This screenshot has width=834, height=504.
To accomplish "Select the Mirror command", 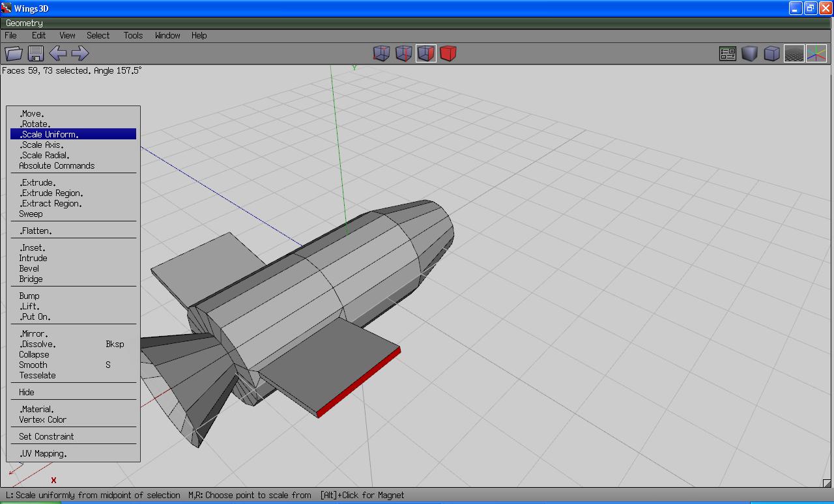I will [73, 333].
